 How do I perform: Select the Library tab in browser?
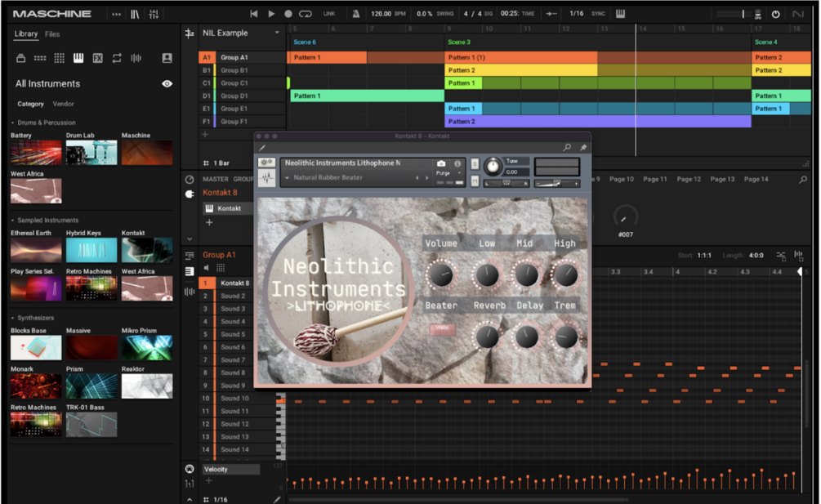25,34
